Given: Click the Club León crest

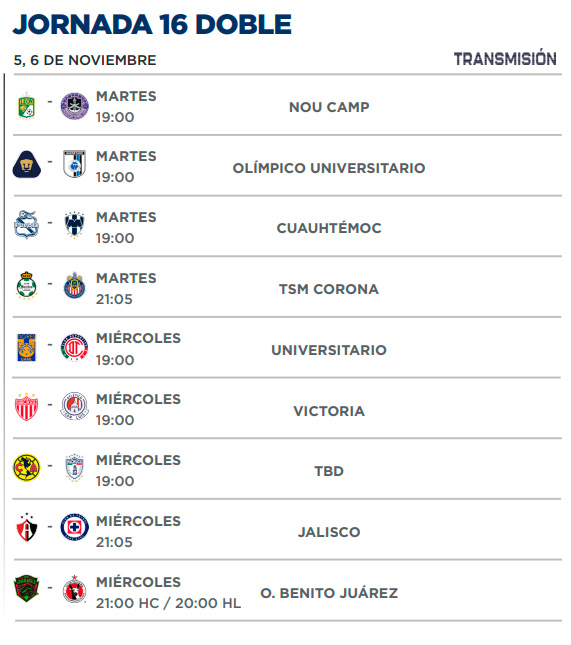Looking at the screenshot, I should click(26, 106).
